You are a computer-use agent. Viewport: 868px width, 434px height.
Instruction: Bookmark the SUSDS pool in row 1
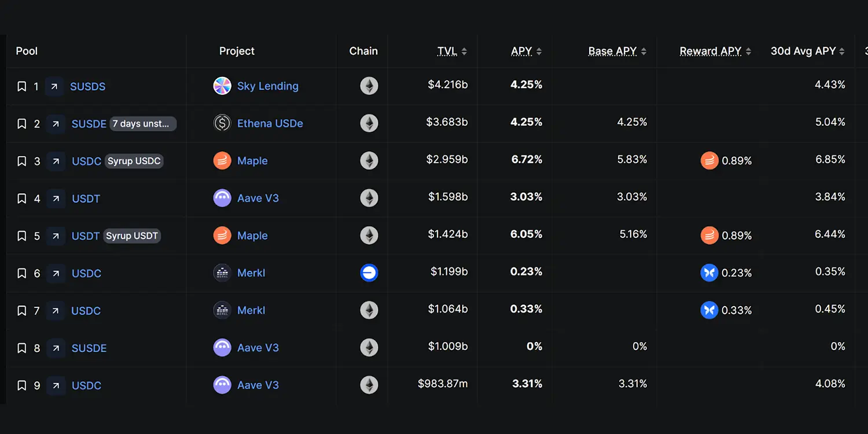[x=22, y=87]
